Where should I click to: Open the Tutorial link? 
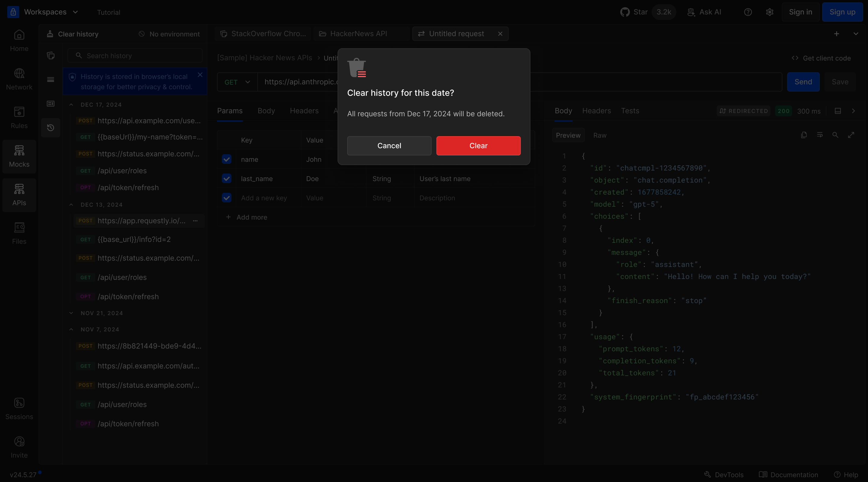(x=108, y=12)
